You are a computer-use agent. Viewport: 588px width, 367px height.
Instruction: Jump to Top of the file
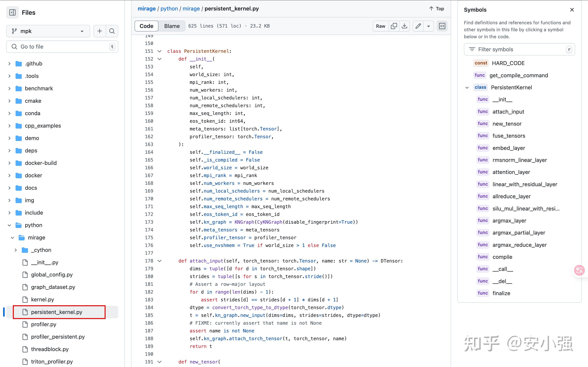(437, 9)
